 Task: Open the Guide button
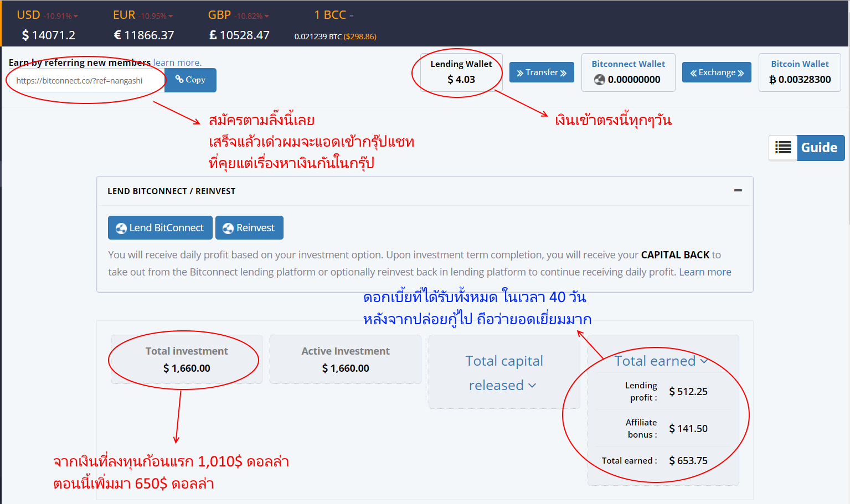pos(820,148)
